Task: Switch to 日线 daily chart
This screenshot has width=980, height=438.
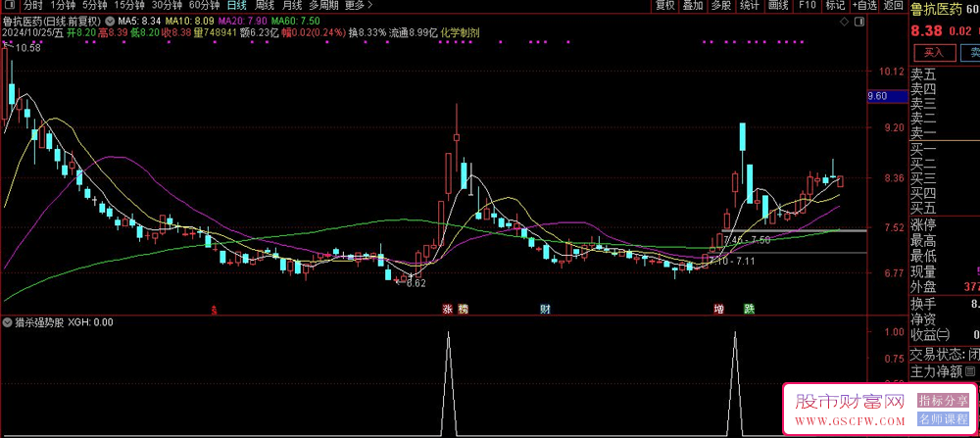Action: pos(237,6)
